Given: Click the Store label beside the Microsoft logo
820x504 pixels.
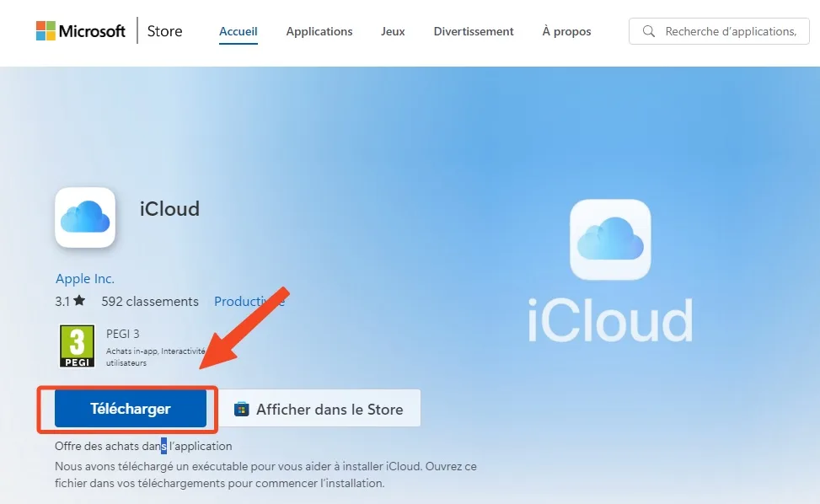Looking at the screenshot, I should coord(163,30).
